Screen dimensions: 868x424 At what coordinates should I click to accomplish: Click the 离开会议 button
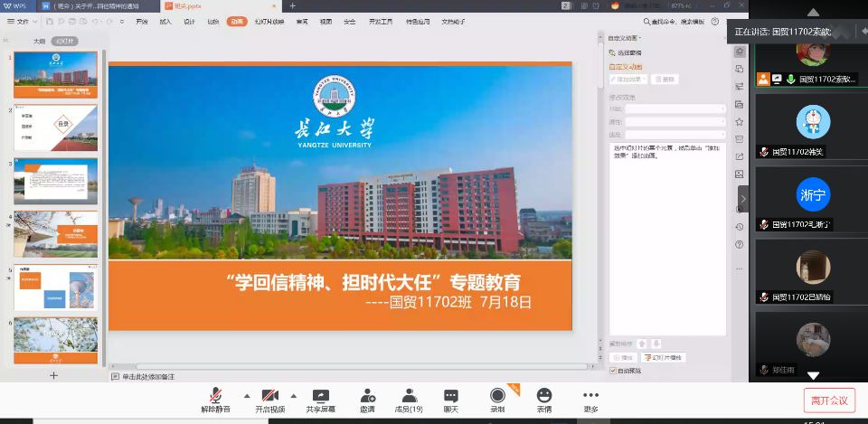point(828,400)
